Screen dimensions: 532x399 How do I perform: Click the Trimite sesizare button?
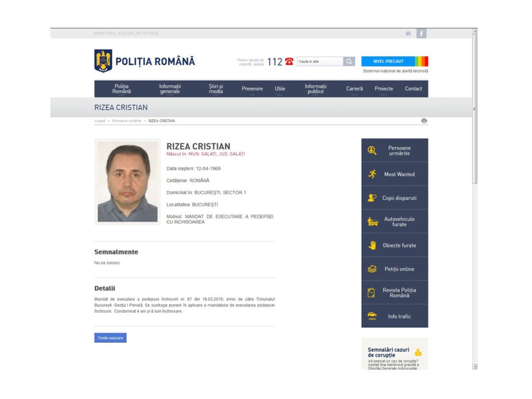110,338
